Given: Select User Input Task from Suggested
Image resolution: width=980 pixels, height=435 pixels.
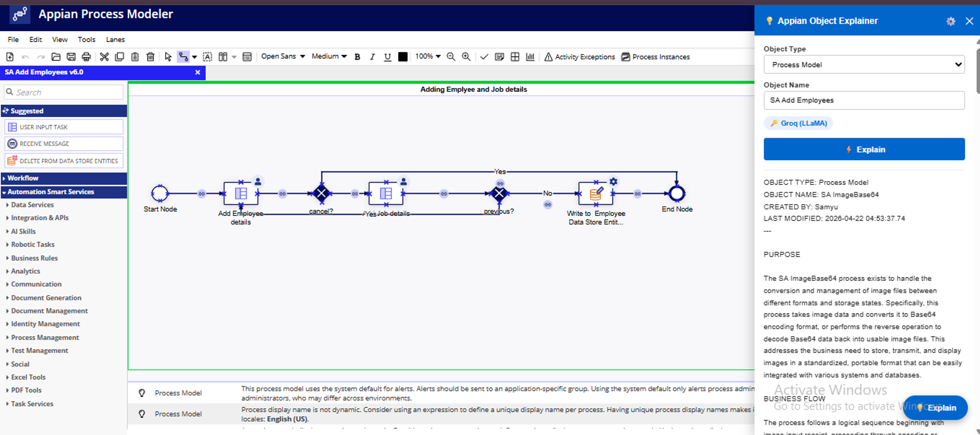Looking at the screenshot, I should [64, 127].
